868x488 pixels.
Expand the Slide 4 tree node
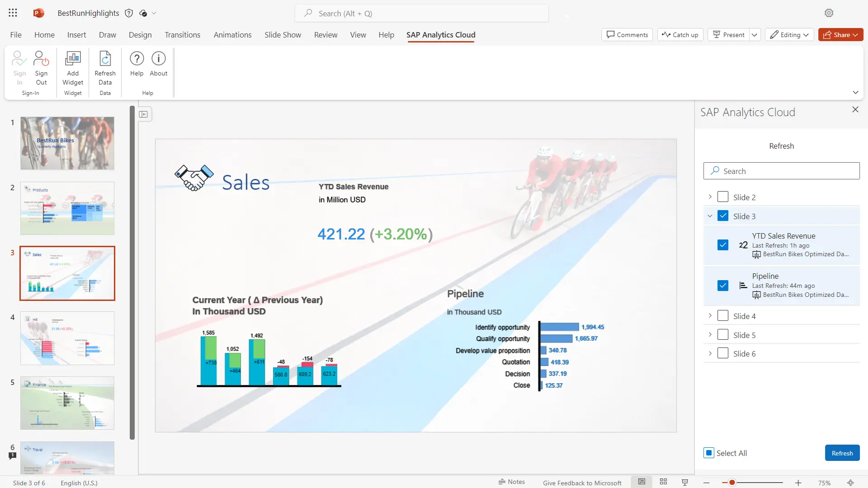point(710,316)
